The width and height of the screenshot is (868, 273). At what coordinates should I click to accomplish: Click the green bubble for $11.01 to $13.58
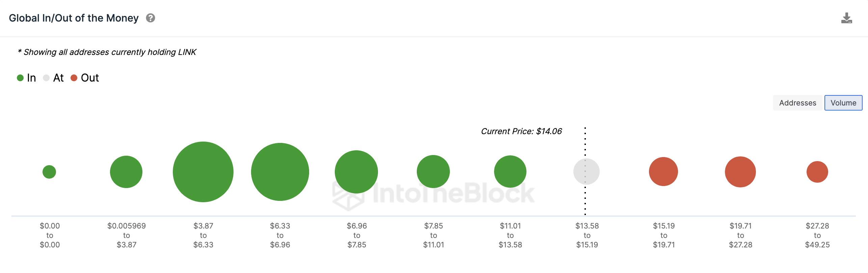pyautogui.click(x=510, y=172)
